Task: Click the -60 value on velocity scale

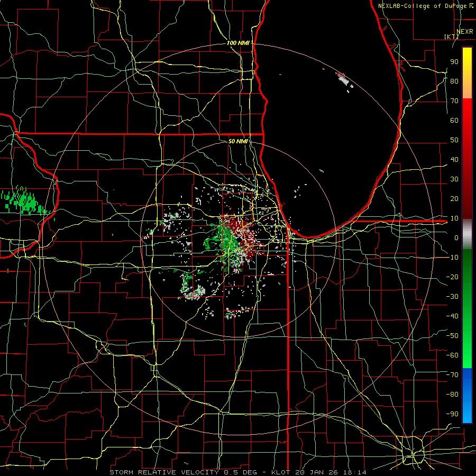Action: click(452, 355)
